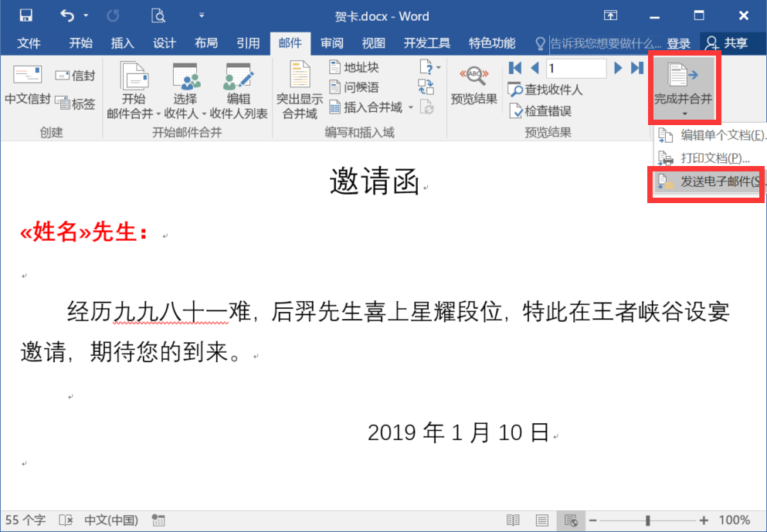
Task: Expand 插入合并域 dropdown arrow
Action: point(411,107)
